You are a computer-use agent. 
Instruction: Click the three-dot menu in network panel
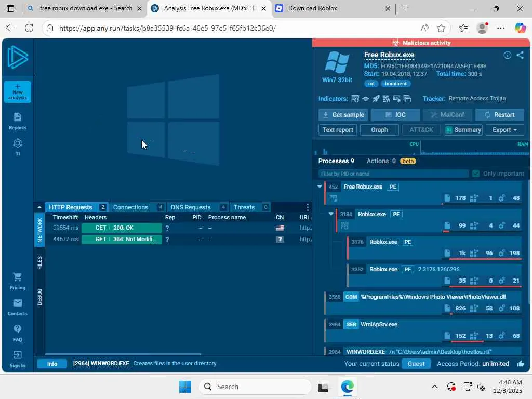(308, 207)
